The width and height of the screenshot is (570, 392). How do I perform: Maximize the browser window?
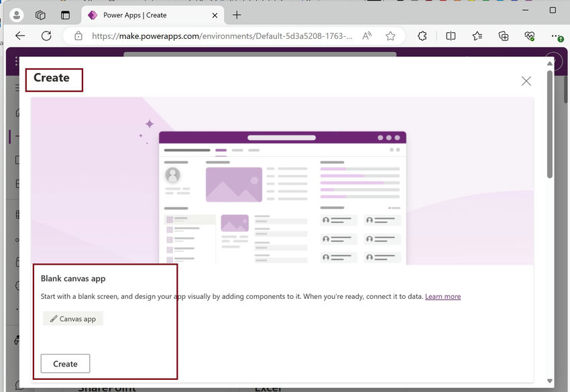click(553, 10)
